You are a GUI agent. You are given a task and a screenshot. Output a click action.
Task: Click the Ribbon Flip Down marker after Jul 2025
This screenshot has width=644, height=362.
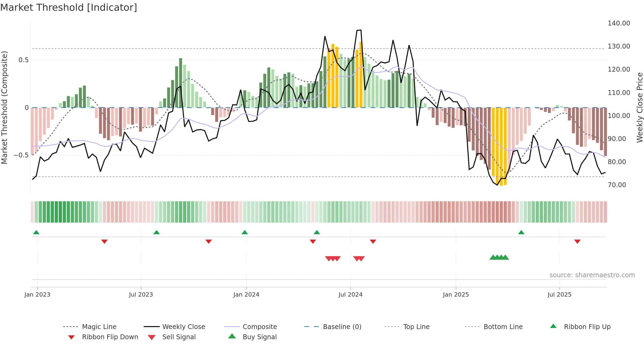(577, 242)
